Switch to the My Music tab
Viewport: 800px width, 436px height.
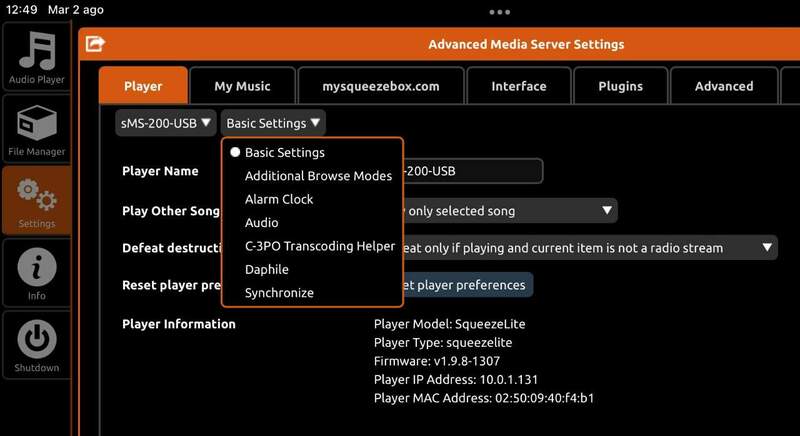tap(242, 86)
